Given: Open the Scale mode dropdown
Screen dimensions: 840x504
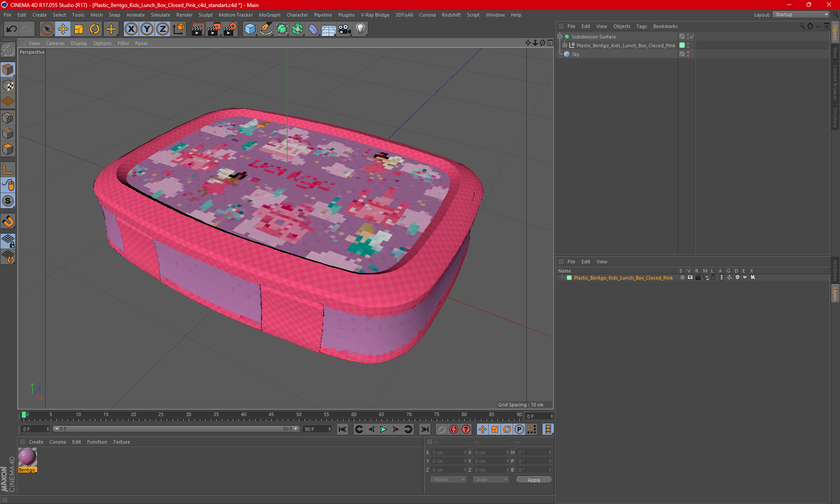Looking at the screenshot, I should point(491,479).
